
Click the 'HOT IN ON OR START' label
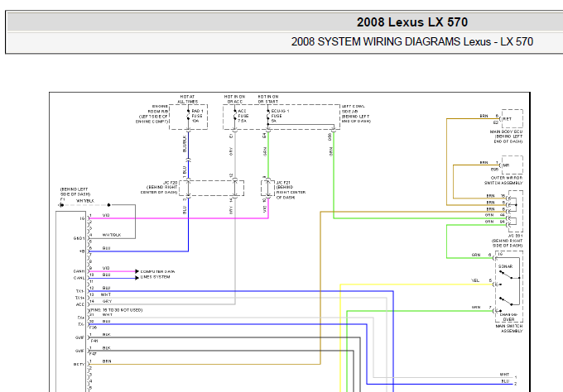(x=268, y=99)
